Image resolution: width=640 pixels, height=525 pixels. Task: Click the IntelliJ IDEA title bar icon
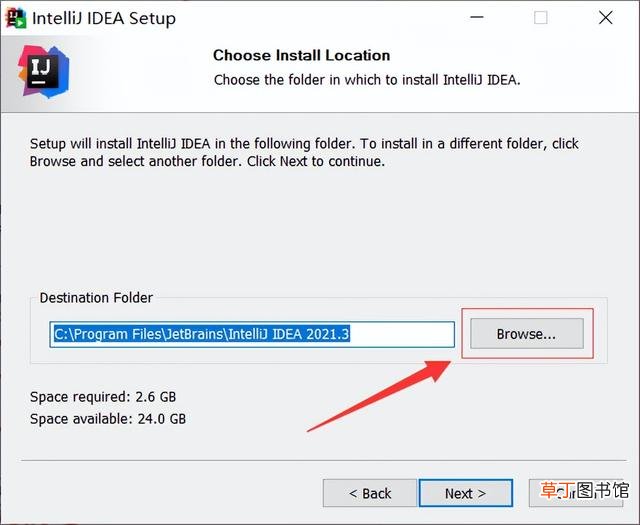click(x=16, y=18)
